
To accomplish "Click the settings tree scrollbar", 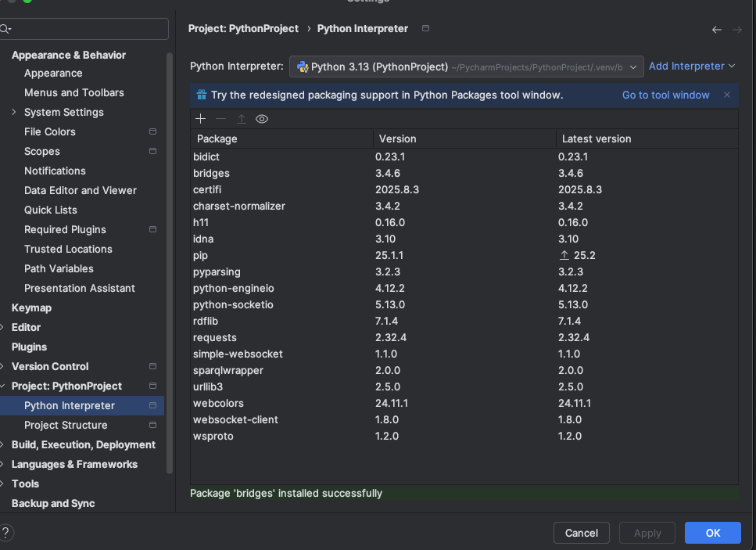I will tap(169, 263).
